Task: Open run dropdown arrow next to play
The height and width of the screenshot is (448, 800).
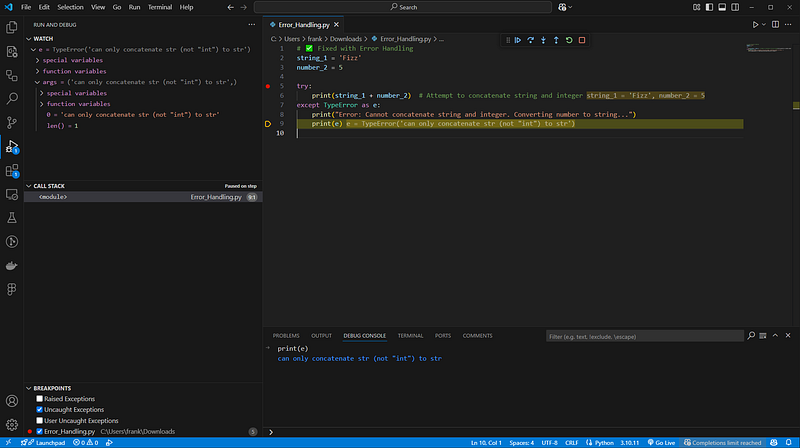Action: click(764, 24)
